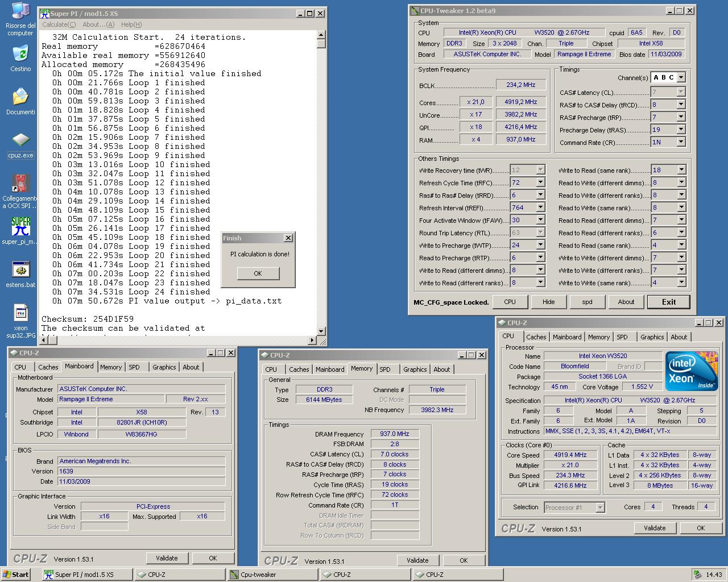This screenshot has height=582, width=728.
Task: Open Memory tab in CPU-Z Mainboard window
Action: [x=111, y=367]
